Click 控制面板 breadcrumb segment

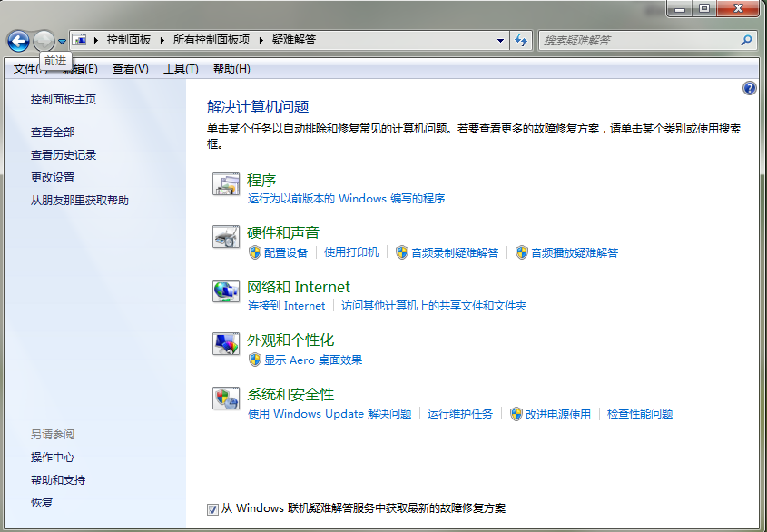tap(129, 40)
